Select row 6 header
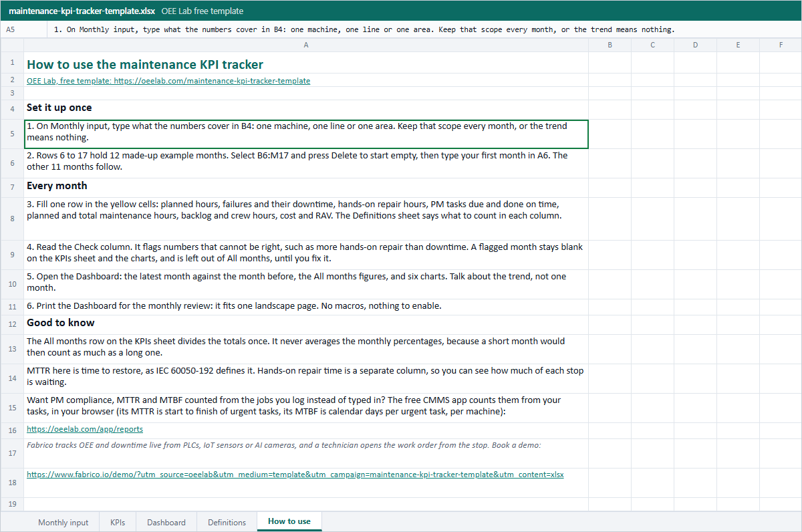This screenshot has width=802, height=532. click(x=12, y=163)
